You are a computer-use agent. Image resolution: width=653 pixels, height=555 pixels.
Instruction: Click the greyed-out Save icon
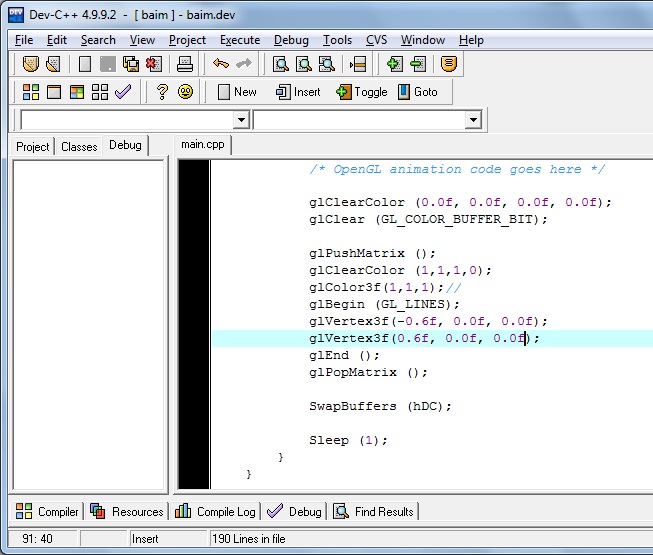pos(108,64)
